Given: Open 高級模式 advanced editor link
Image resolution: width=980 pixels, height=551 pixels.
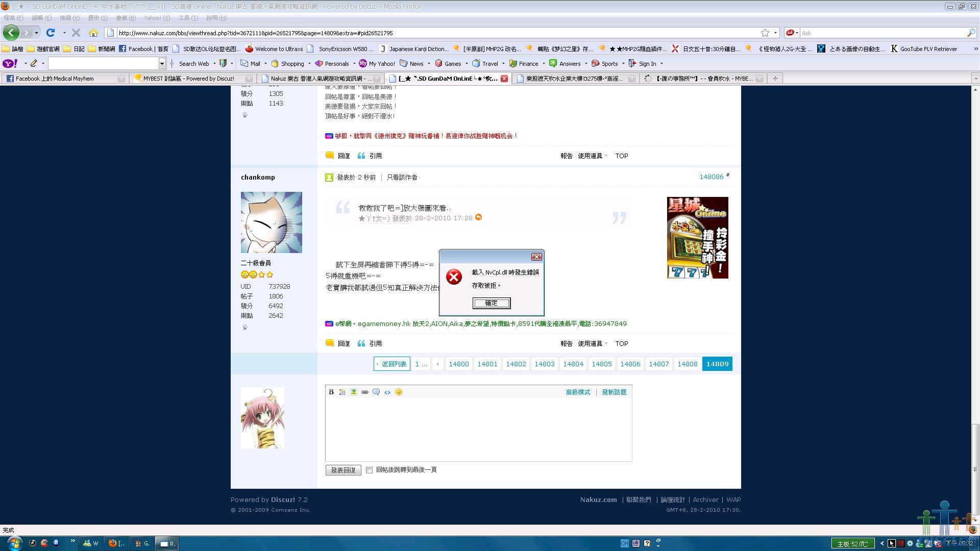Looking at the screenshot, I should coord(578,392).
